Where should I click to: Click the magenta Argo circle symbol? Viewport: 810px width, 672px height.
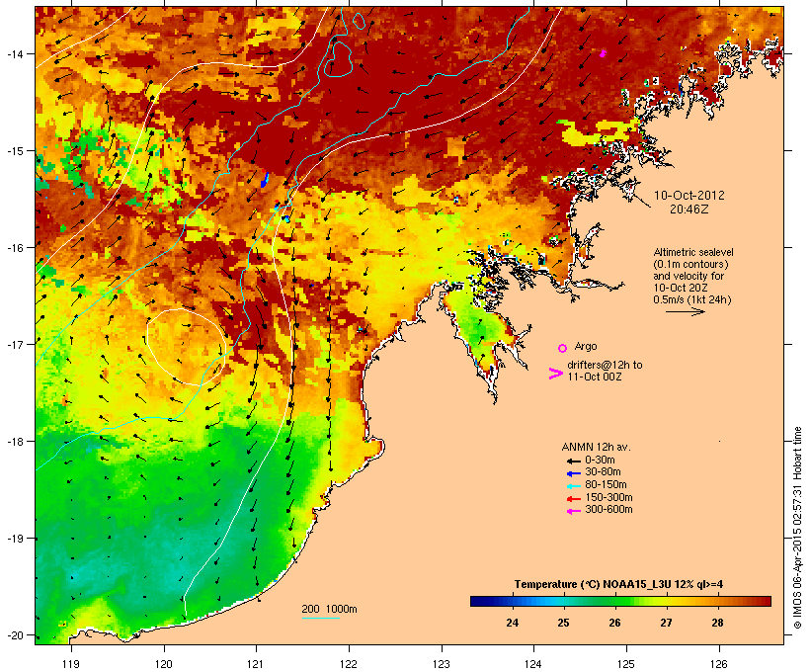[563, 348]
